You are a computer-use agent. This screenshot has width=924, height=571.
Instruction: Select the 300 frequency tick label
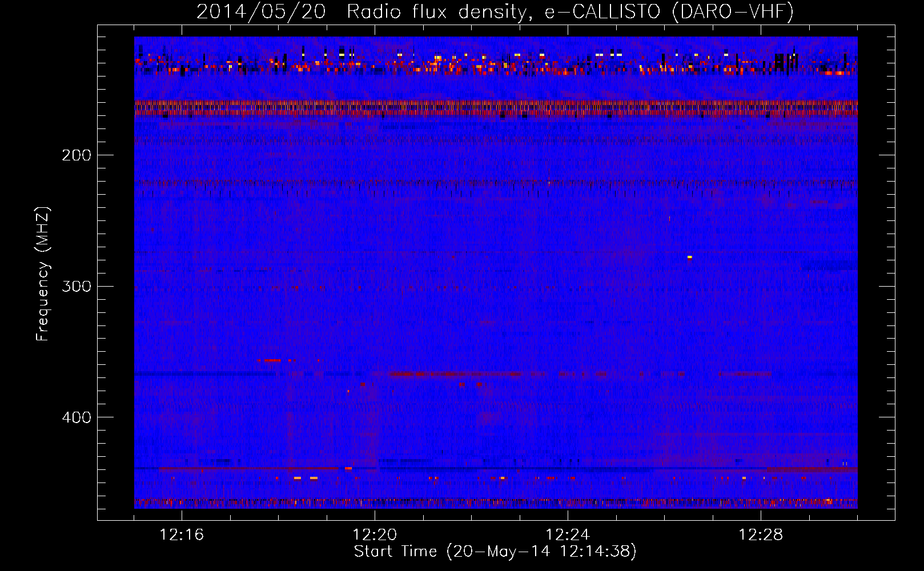coord(77,285)
